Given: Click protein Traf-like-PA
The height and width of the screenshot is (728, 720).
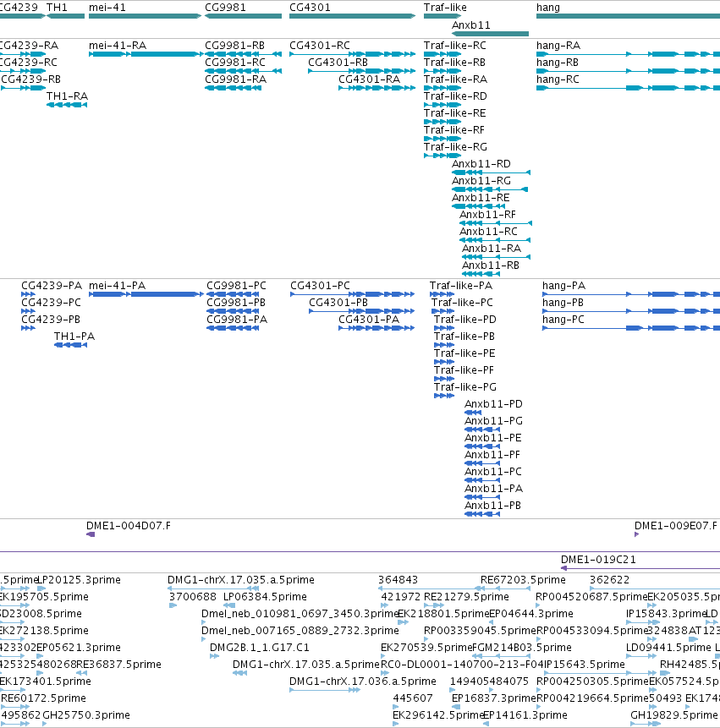Looking at the screenshot, I should 461,286.
